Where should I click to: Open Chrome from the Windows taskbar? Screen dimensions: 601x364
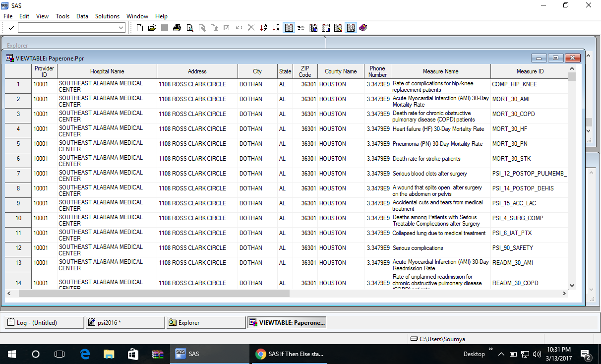[260, 354]
